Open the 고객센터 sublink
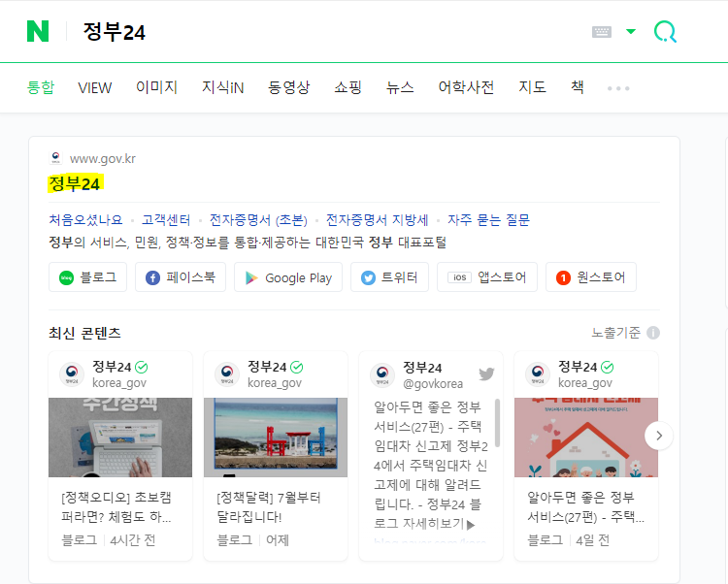Viewport: 728px width, 584px height. (166, 220)
